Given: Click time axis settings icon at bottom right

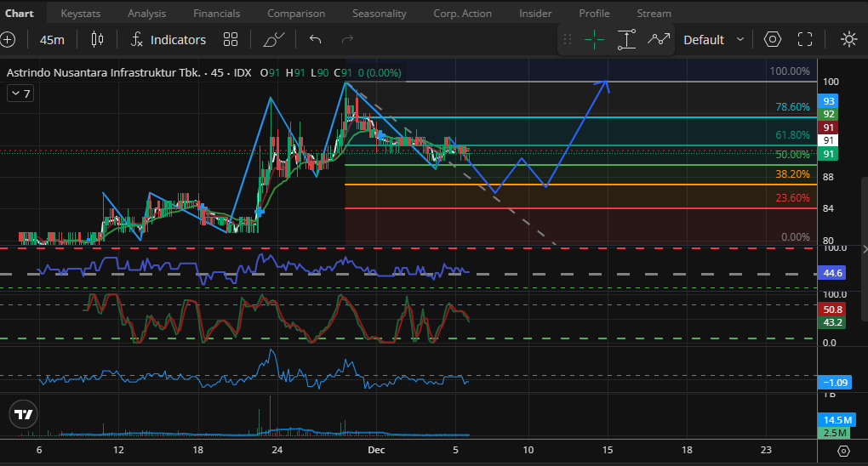Looking at the screenshot, I should 843,451.
